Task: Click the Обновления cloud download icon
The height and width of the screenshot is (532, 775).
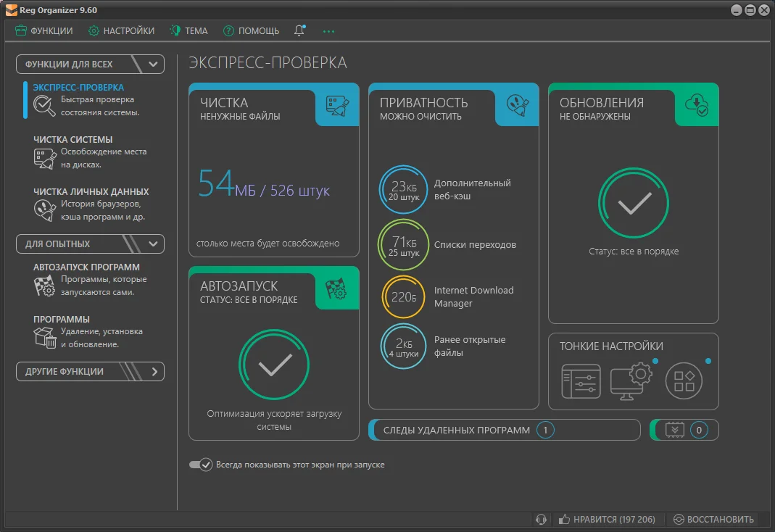Action: [697, 106]
